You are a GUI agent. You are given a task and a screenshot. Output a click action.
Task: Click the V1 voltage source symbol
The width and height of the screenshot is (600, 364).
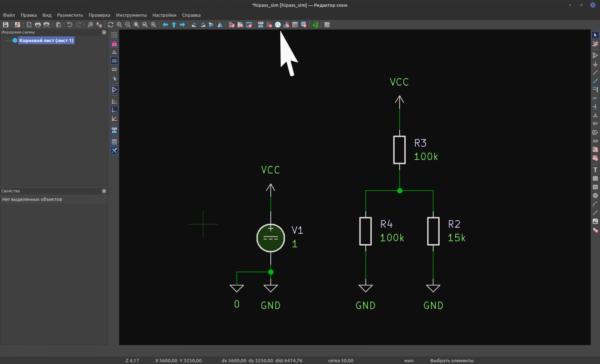click(x=270, y=238)
